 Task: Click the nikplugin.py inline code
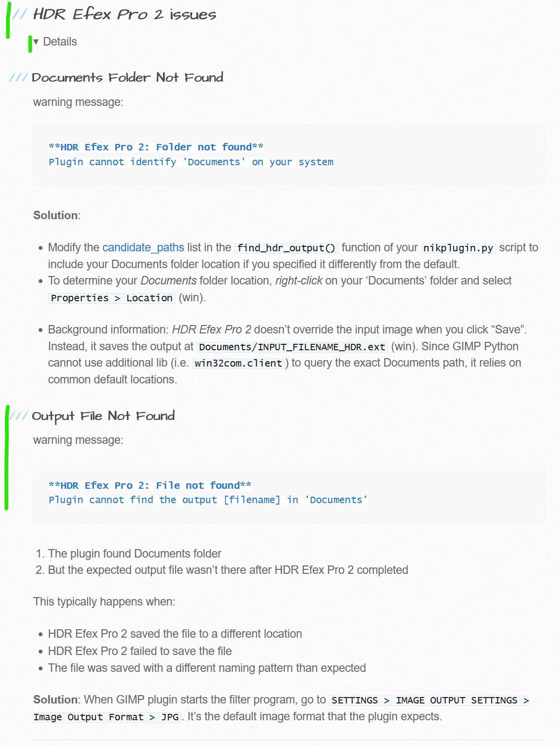pyautogui.click(x=458, y=248)
